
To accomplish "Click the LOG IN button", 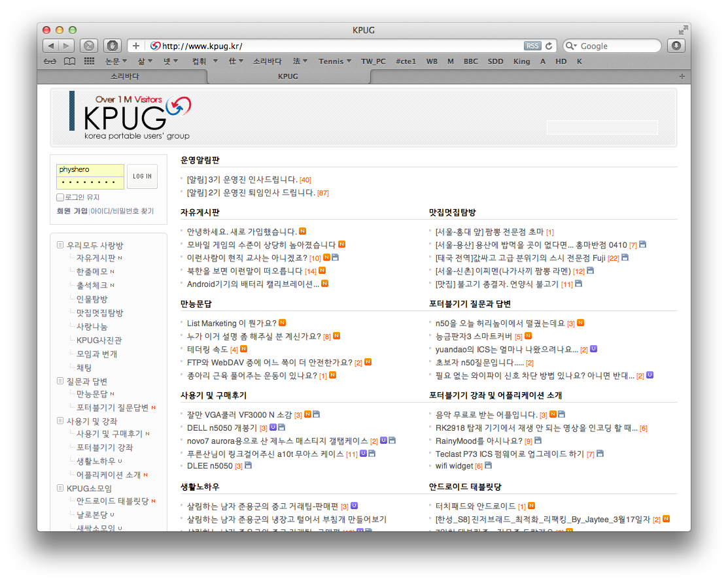I will (142, 176).
